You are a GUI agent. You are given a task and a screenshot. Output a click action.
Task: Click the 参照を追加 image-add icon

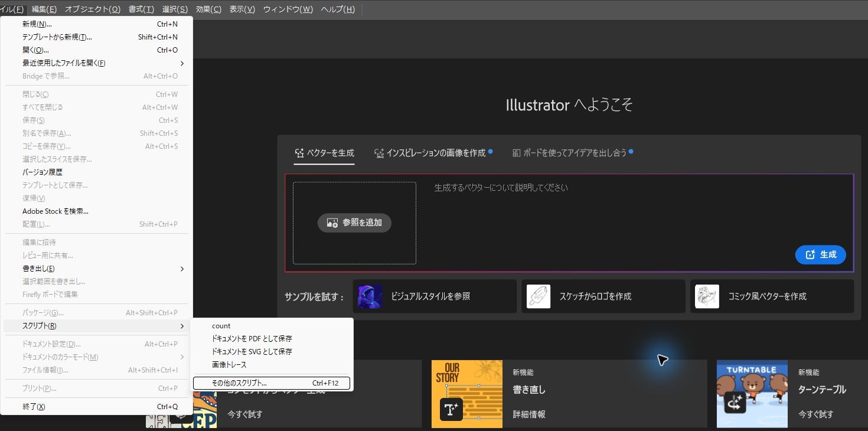(x=332, y=223)
